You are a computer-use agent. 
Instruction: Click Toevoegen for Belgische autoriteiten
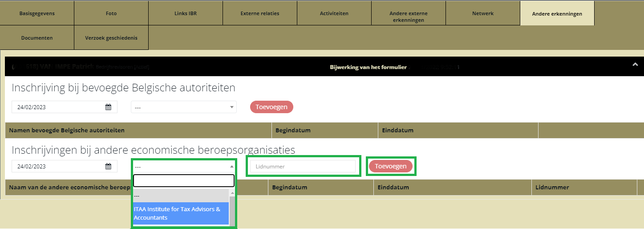271,107
